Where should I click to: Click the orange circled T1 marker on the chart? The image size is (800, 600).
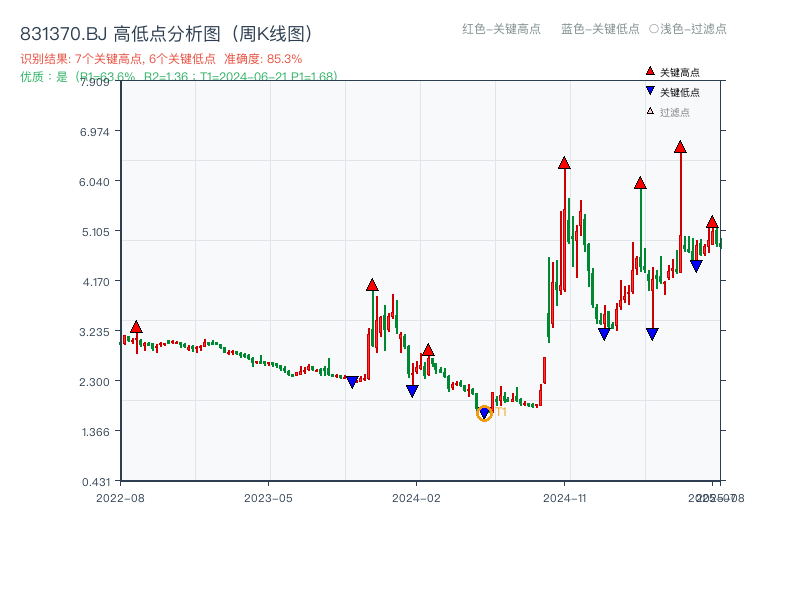point(486,412)
